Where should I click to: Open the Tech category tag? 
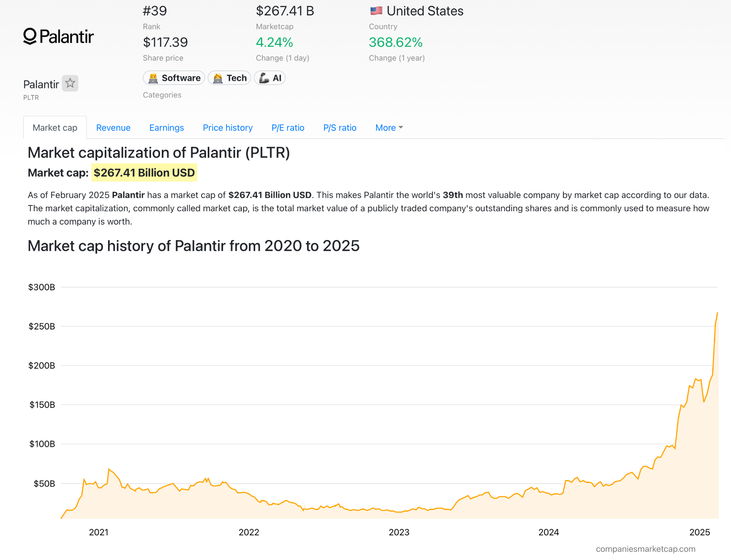(x=229, y=78)
